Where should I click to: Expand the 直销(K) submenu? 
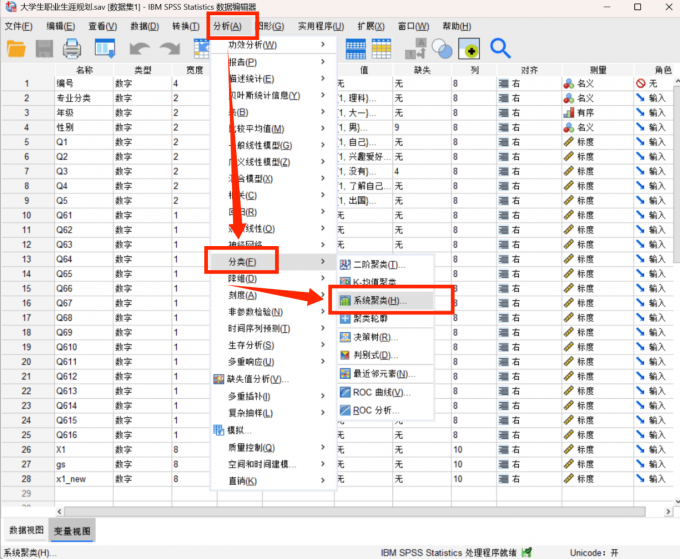273,481
